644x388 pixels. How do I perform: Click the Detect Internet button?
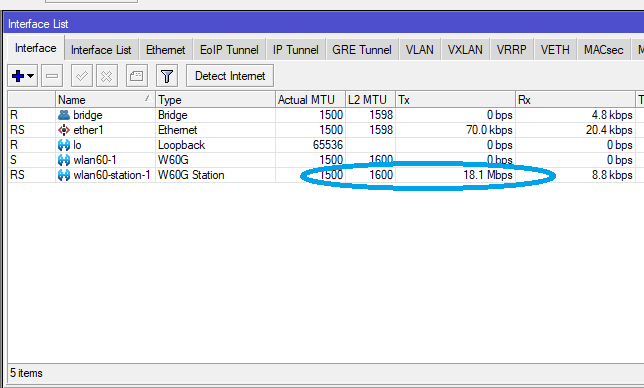pos(230,76)
